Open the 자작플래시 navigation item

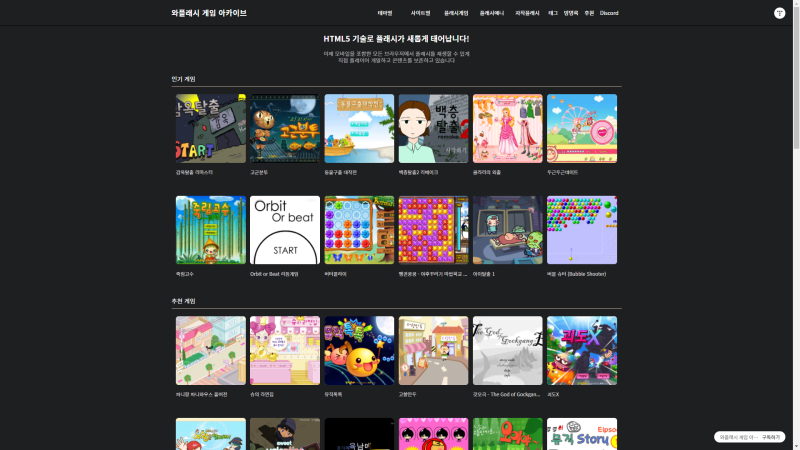(x=527, y=13)
